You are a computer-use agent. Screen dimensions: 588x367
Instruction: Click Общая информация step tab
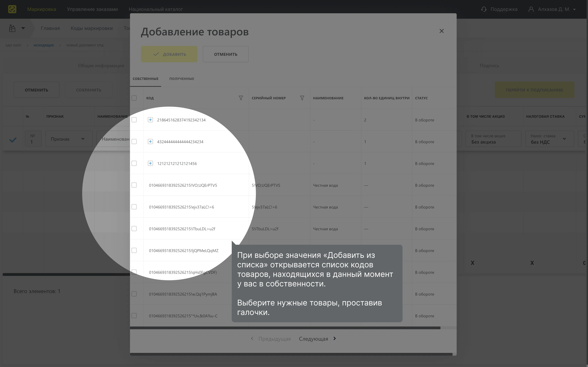coord(101,65)
